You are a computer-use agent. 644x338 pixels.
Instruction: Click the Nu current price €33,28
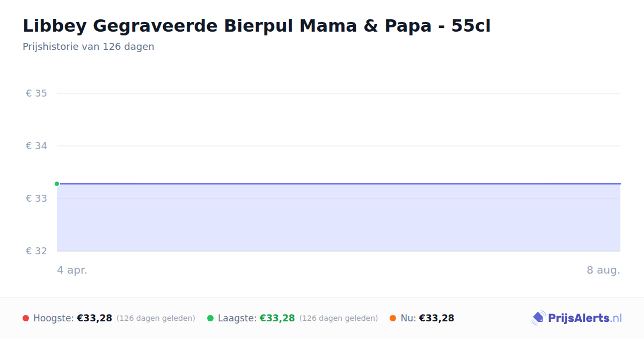coord(436,318)
